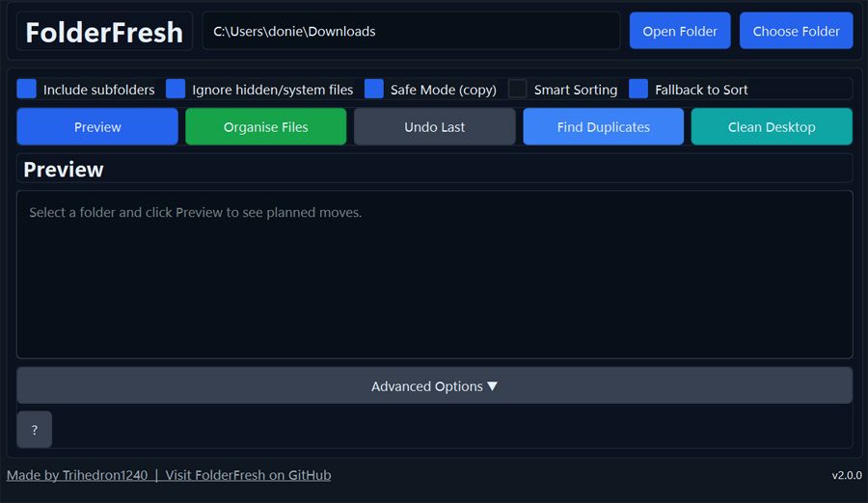This screenshot has height=503, width=868.
Task: Click the FolderFresh app title
Action: [x=104, y=32]
